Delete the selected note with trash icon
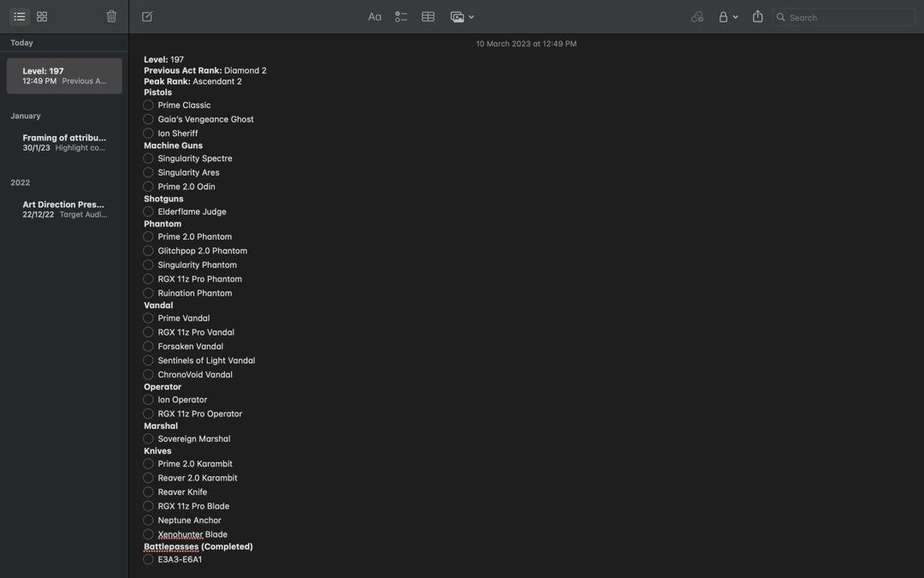The height and width of the screenshot is (578, 924). tap(111, 16)
